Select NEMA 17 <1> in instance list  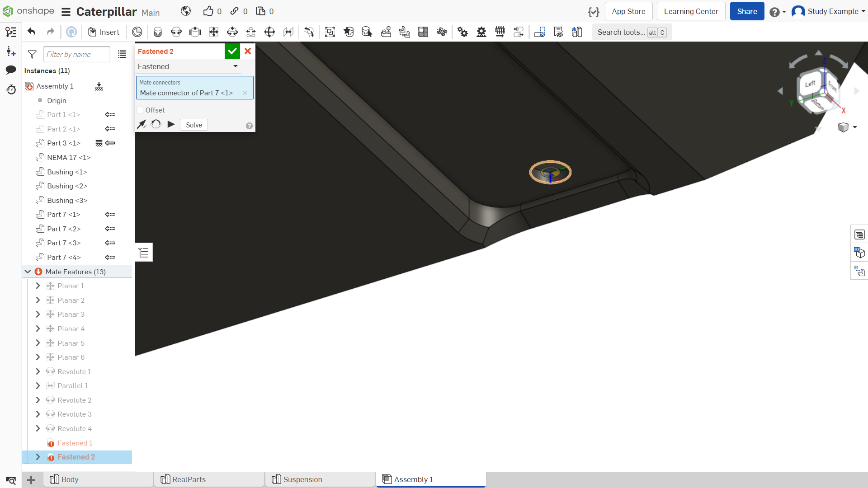[69, 158]
